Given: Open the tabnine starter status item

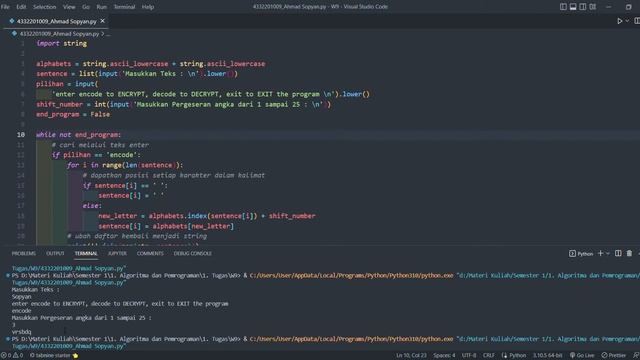Looking at the screenshot, I should click(x=54, y=356).
